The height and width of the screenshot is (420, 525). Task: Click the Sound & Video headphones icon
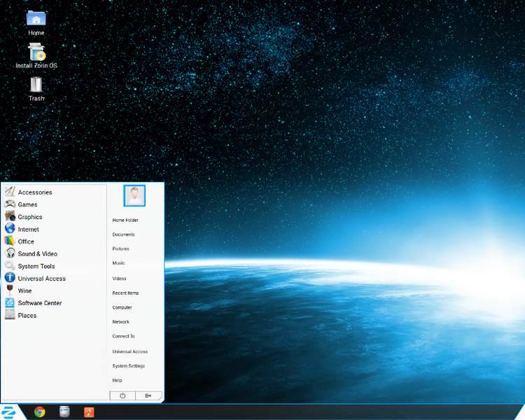click(10, 253)
